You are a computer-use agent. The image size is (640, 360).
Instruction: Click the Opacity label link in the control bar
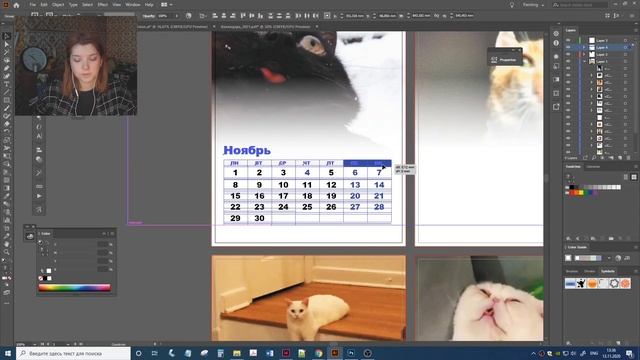pyautogui.click(x=149, y=16)
